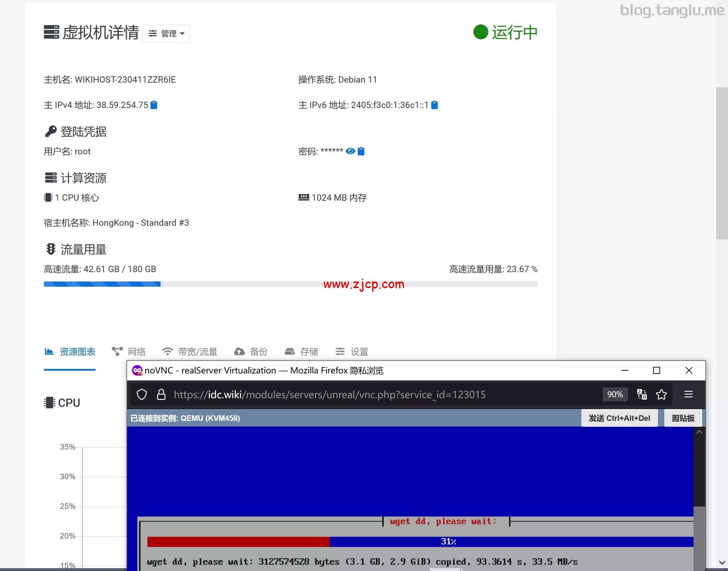The image size is (728, 571).
Task: Copy the main IPv6 address clipboard icon
Action: click(x=434, y=105)
